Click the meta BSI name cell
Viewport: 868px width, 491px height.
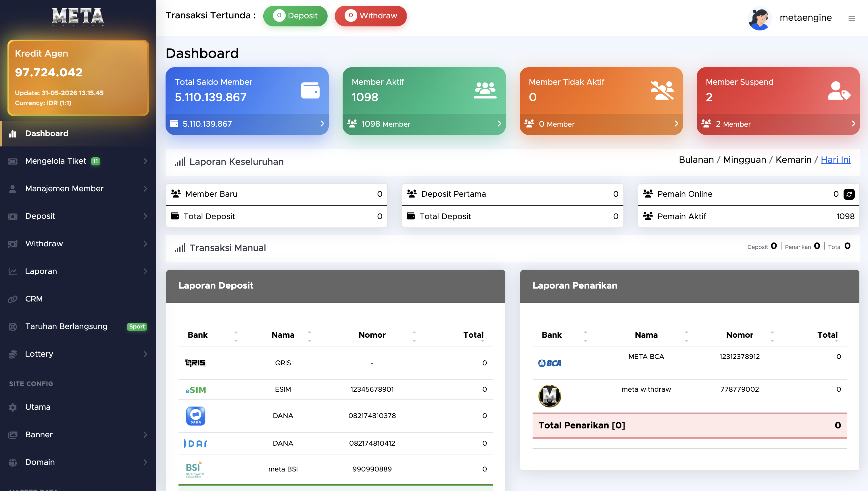(283, 469)
